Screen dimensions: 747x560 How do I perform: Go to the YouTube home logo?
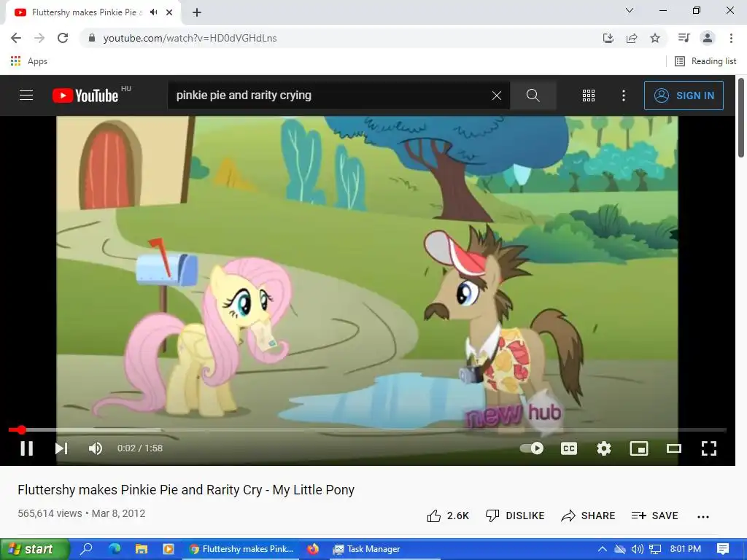pyautogui.click(x=85, y=96)
